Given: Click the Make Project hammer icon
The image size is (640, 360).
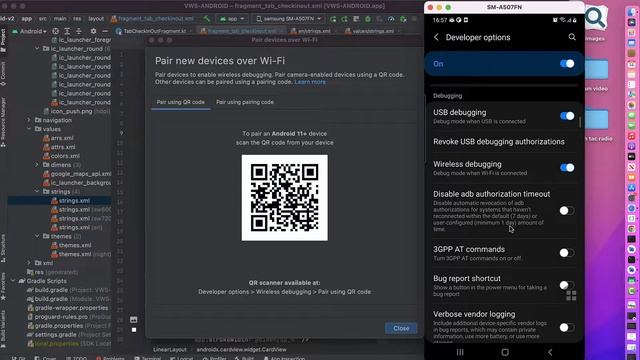Looking at the screenshot, I should click(207, 19).
